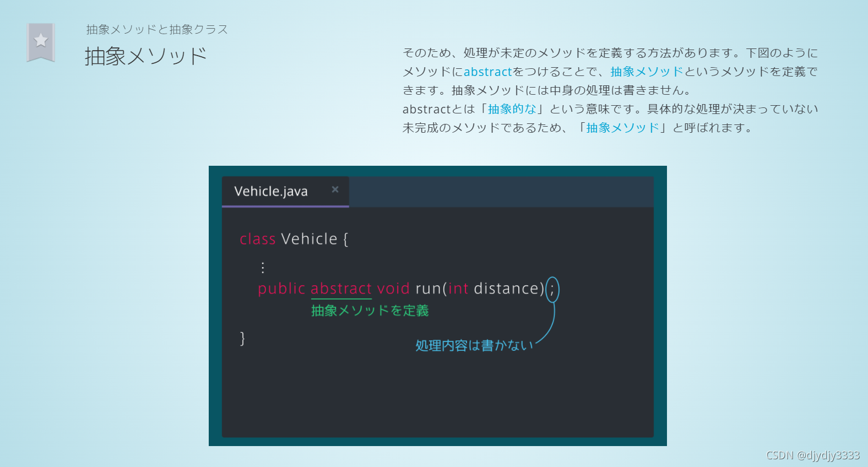Click the blue annotation 処理内容は書かない
868x467 pixels.
pyautogui.click(x=475, y=345)
